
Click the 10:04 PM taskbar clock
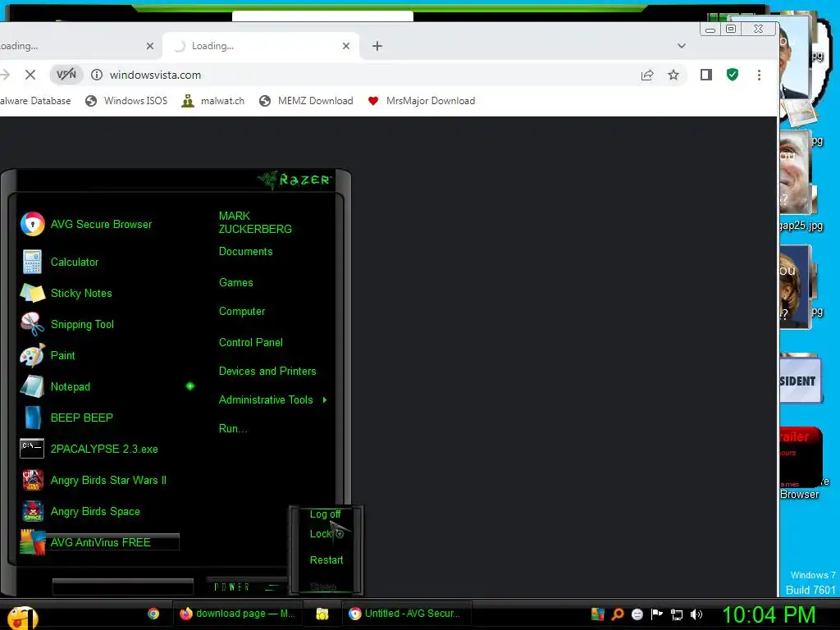pyautogui.click(x=769, y=615)
